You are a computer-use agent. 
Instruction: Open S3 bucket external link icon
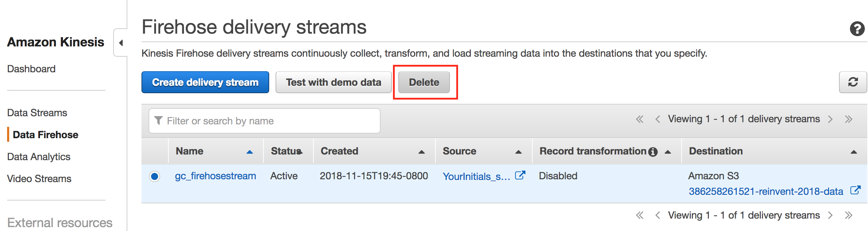tap(855, 190)
